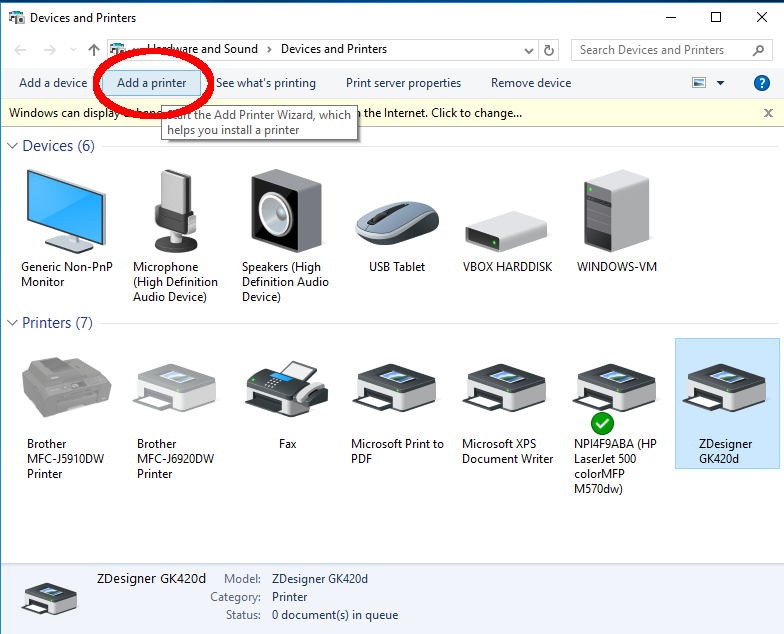Expand the arrow after Hardware and Sound

(270, 50)
